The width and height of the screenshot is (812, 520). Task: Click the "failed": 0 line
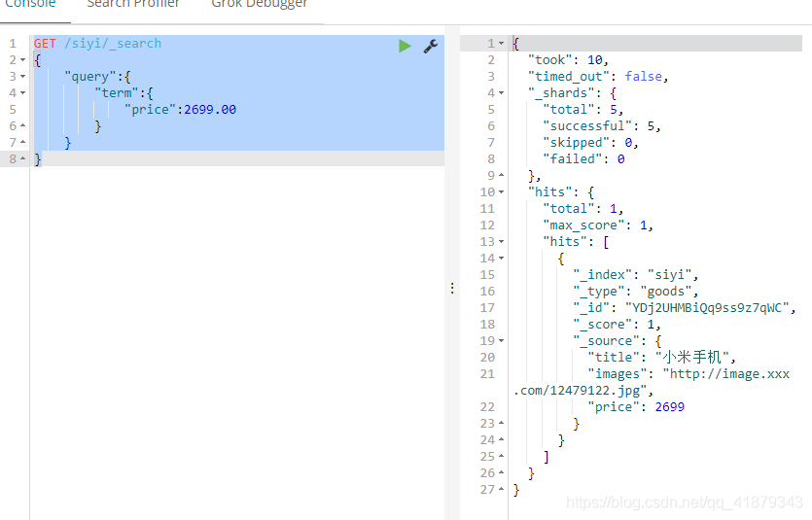[x=583, y=159]
